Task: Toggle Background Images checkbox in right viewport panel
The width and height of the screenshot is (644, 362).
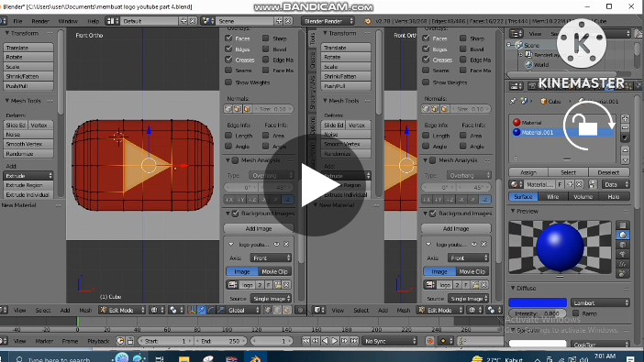Action: click(x=433, y=214)
